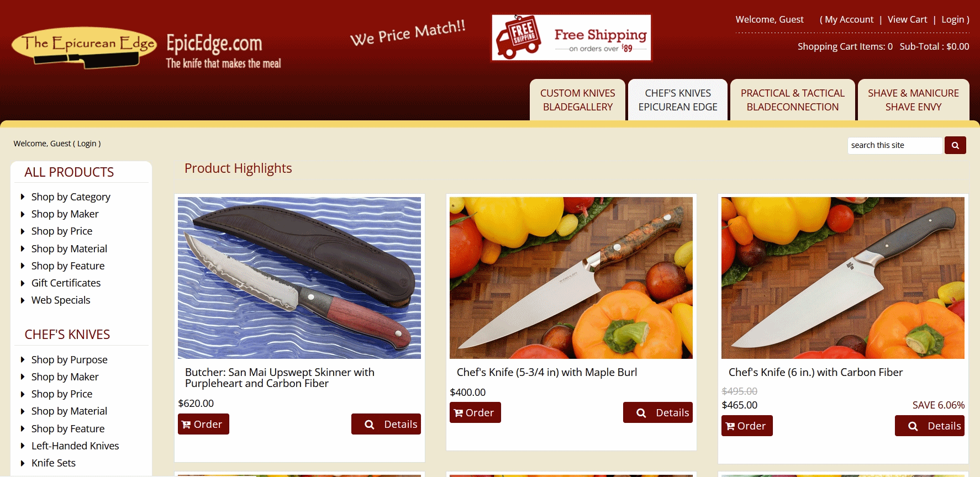The width and height of the screenshot is (980, 477).
Task: Switch to Shave & Manicure Shave Envy tab
Action: click(x=913, y=100)
